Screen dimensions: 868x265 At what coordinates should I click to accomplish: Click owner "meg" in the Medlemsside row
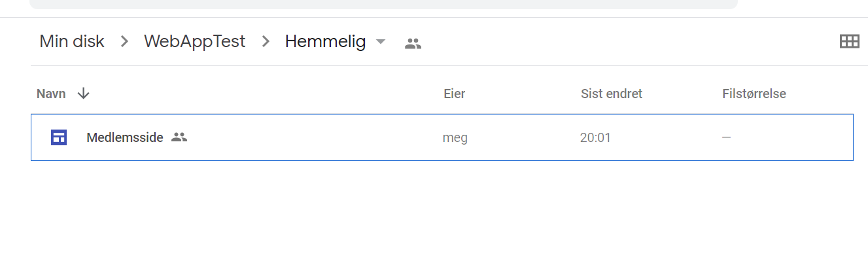pyautogui.click(x=455, y=137)
